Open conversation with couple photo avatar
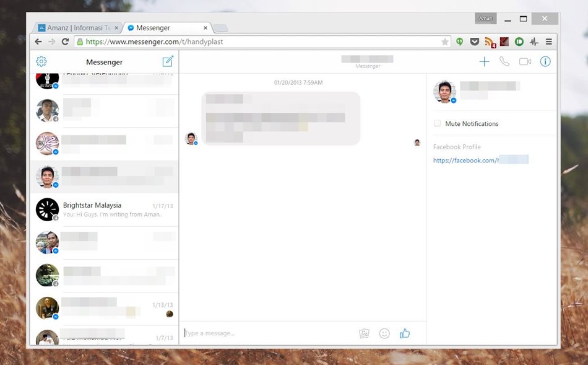 click(104, 242)
